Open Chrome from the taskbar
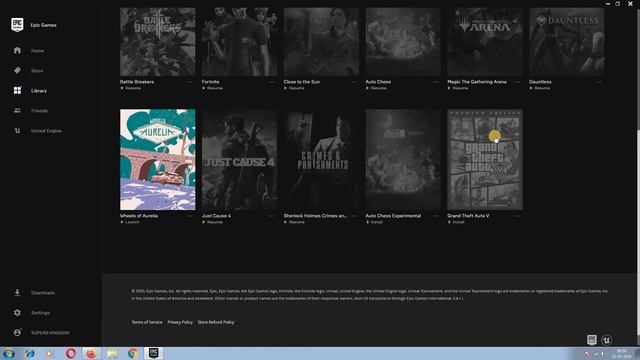 (133, 353)
